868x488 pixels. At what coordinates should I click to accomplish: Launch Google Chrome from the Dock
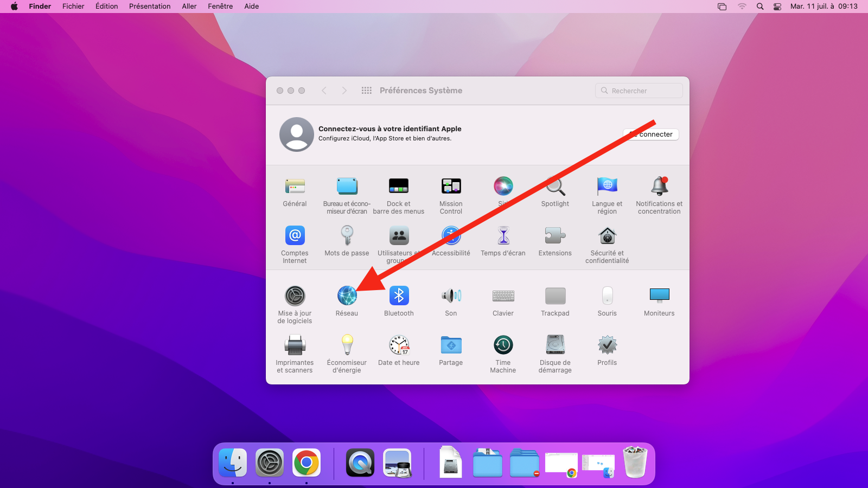click(x=307, y=463)
